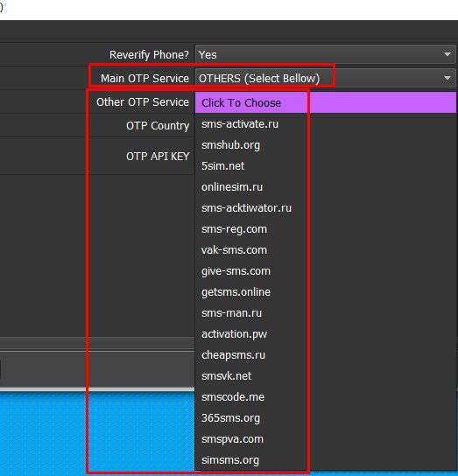The image size is (458, 476).
Task: Choose getsms.online option
Action: pos(326,291)
